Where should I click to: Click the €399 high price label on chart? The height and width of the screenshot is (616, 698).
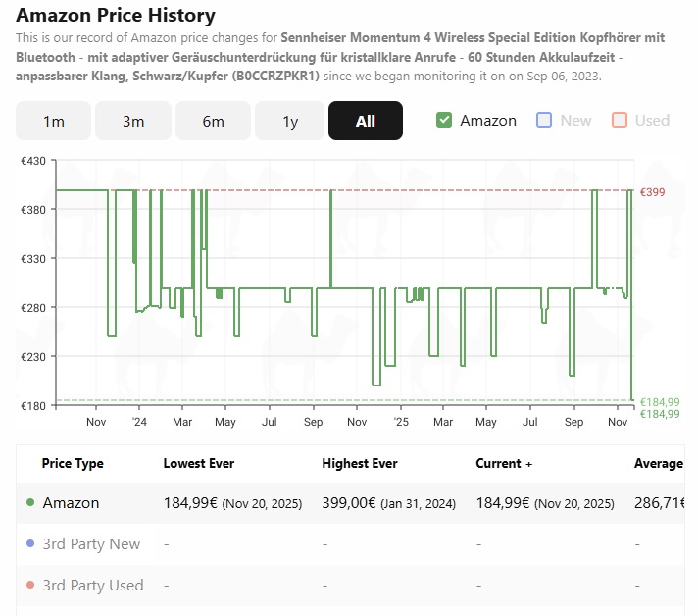(652, 192)
